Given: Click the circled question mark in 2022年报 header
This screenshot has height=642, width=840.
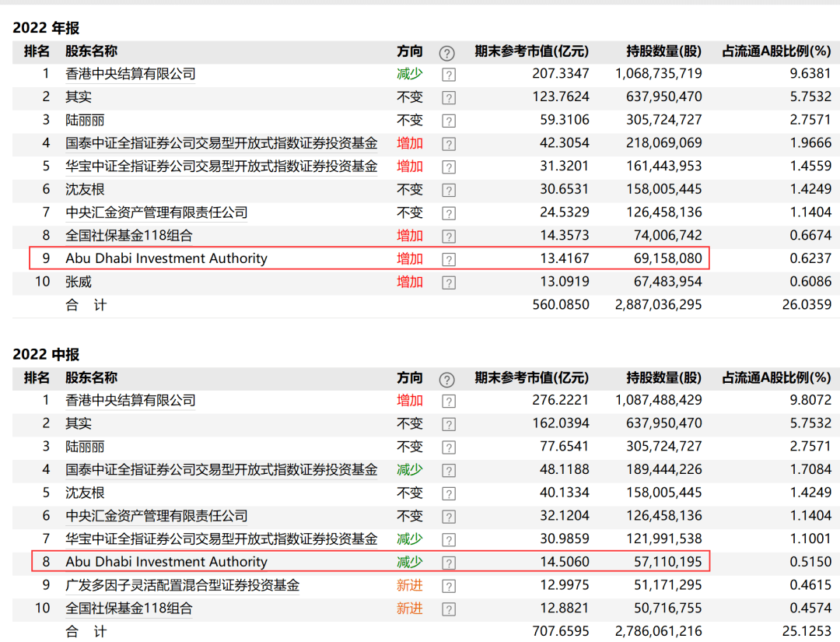Looking at the screenshot, I should [446, 53].
